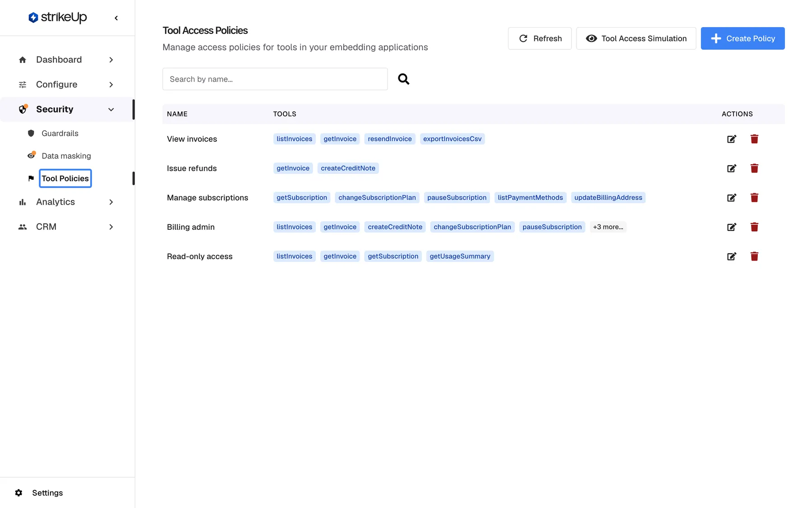Click the magnifier search icon
Image resolution: width=812 pixels, height=508 pixels.
pos(403,79)
